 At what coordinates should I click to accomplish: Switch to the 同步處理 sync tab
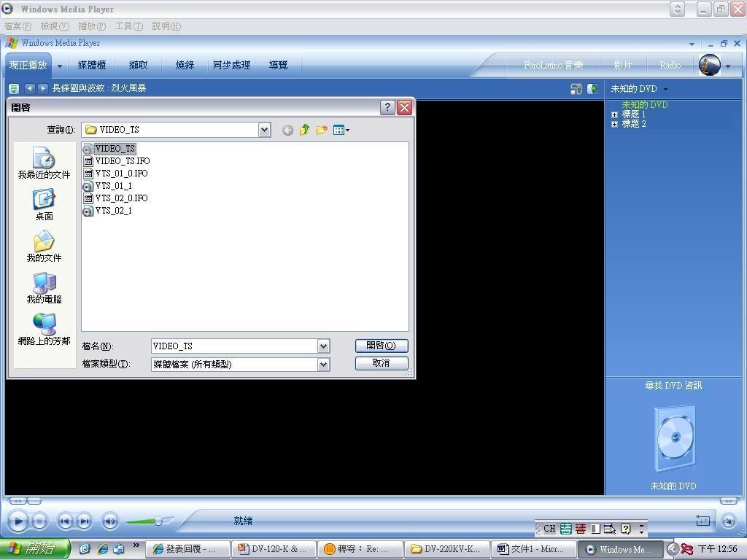pyautogui.click(x=231, y=65)
